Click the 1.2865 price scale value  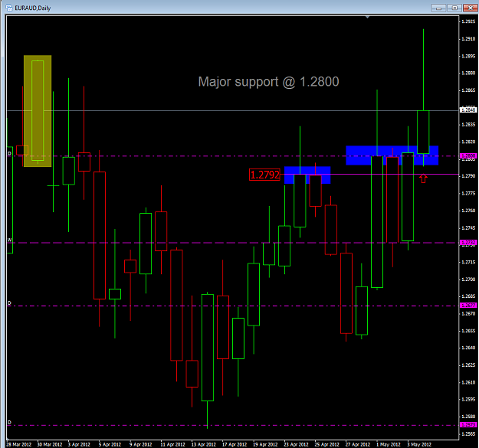pos(468,90)
